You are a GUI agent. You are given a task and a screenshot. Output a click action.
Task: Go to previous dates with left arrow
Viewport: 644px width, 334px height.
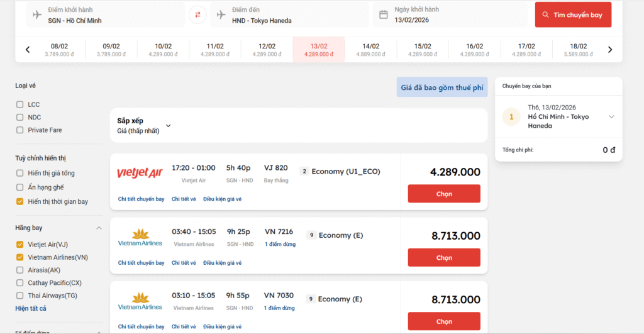coord(28,50)
